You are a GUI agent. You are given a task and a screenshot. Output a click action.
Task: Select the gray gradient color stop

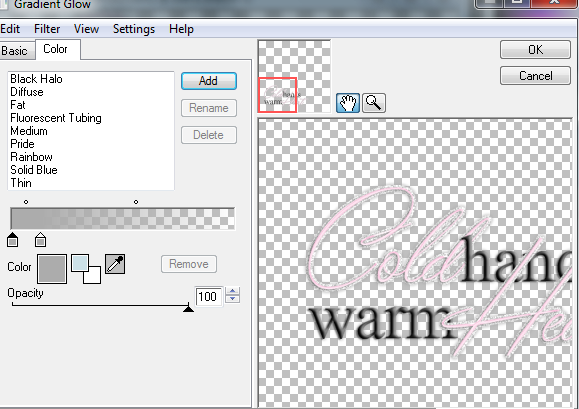tap(40, 240)
